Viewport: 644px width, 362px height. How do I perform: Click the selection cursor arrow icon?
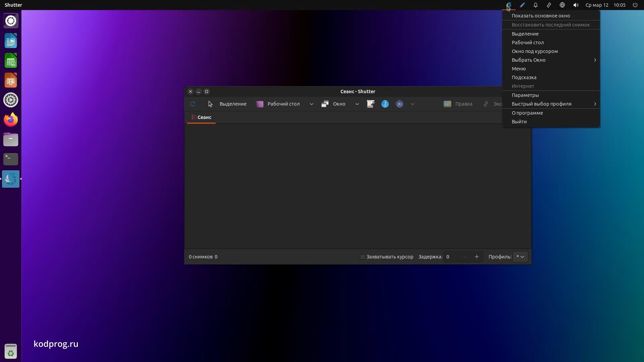click(210, 104)
